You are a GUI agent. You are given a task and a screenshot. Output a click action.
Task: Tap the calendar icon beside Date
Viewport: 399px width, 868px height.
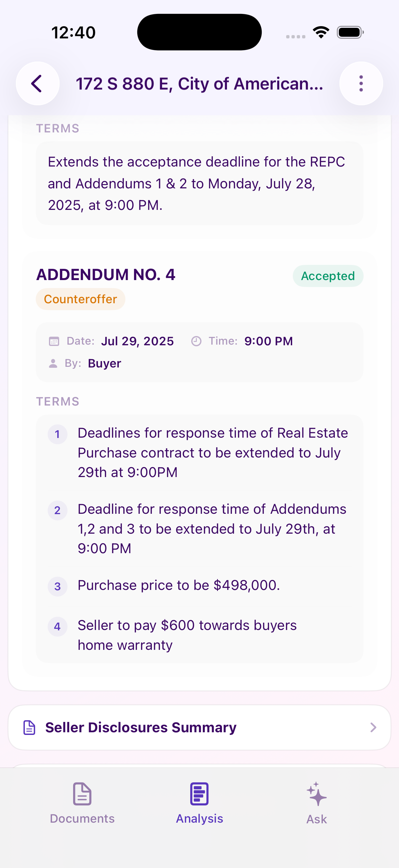pyautogui.click(x=54, y=341)
